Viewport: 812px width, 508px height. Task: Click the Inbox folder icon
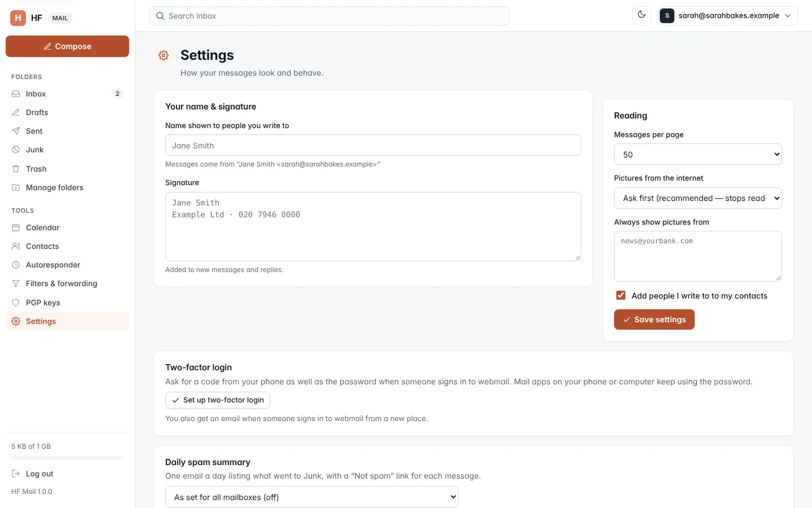16,94
